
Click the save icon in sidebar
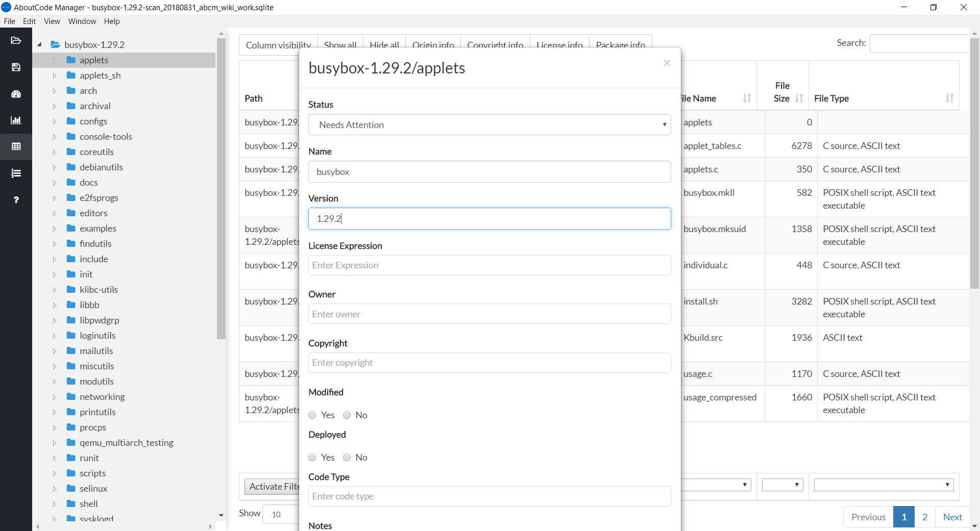pyautogui.click(x=16, y=67)
